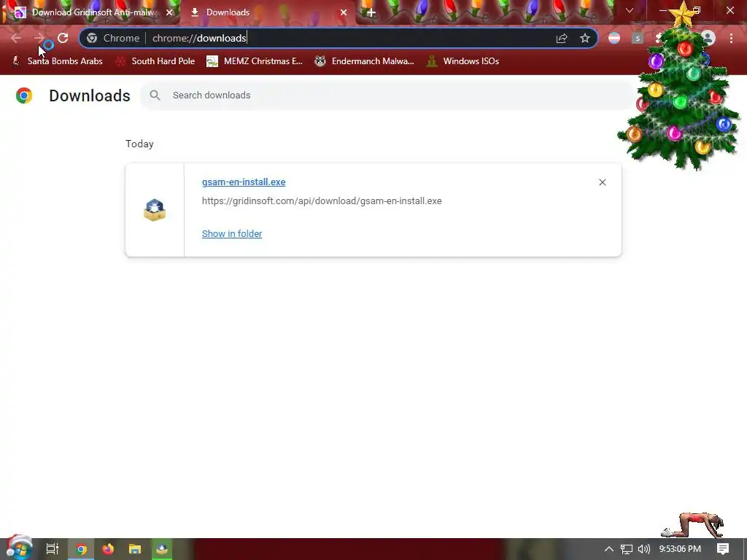Open Windows Start button with Santa hat

point(18,548)
